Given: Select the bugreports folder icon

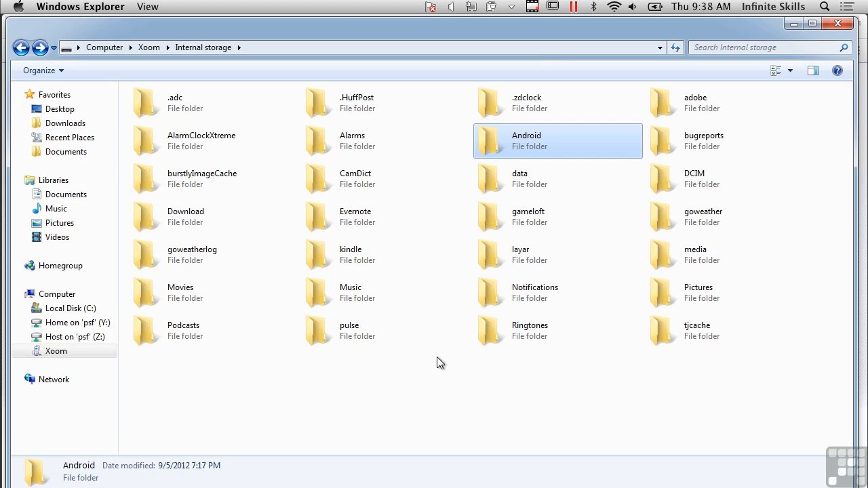Looking at the screenshot, I should 661,141.
